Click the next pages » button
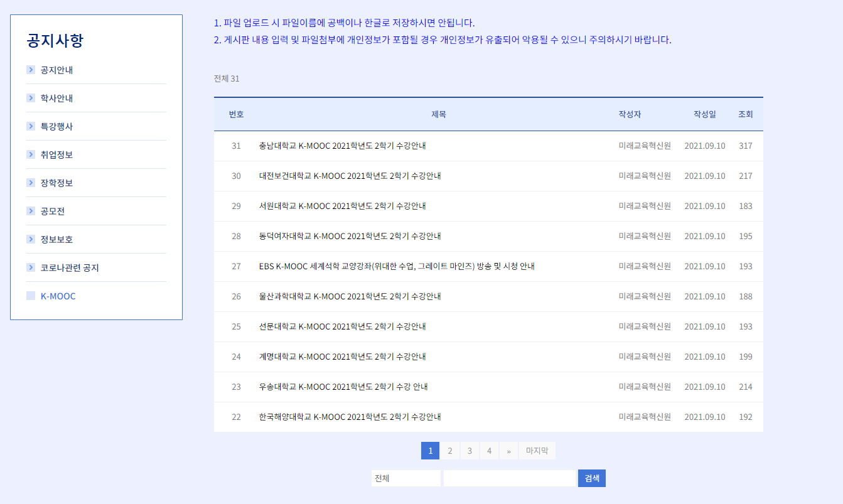This screenshot has width=843, height=504. [508, 451]
